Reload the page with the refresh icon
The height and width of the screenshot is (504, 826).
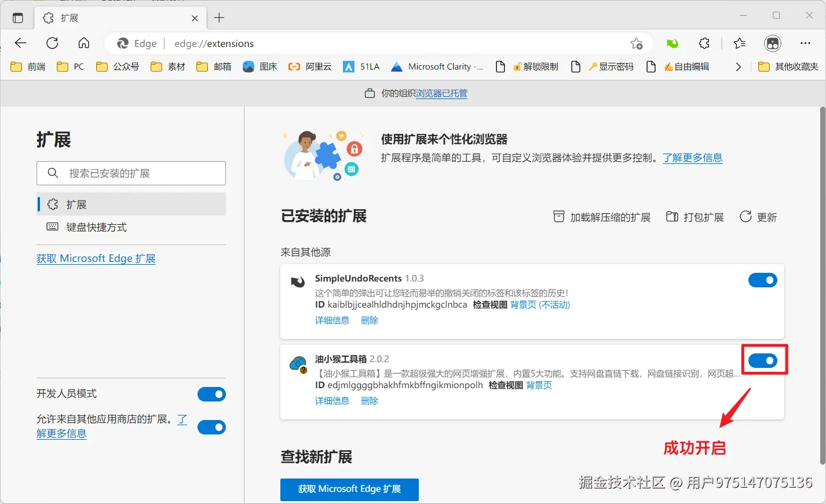52,43
